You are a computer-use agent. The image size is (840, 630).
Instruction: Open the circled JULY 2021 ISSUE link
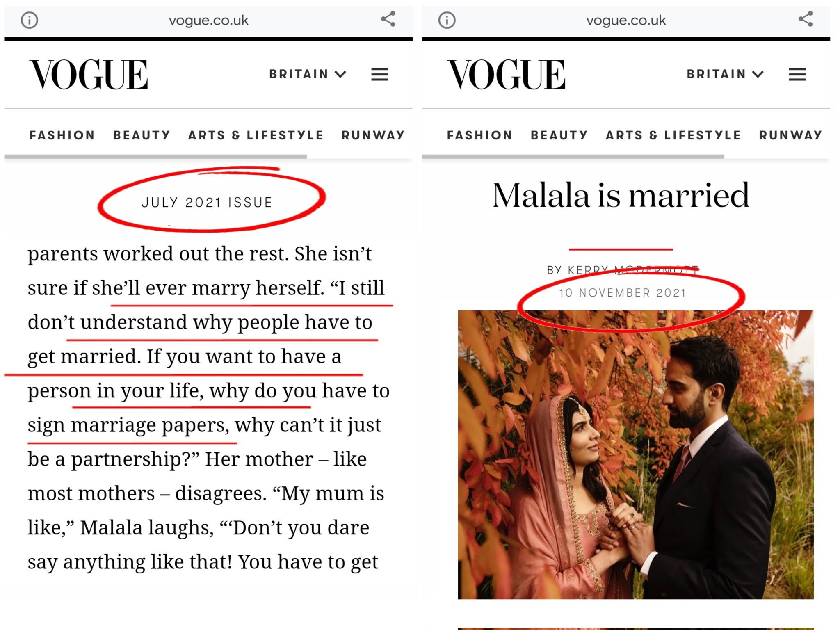[208, 201]
